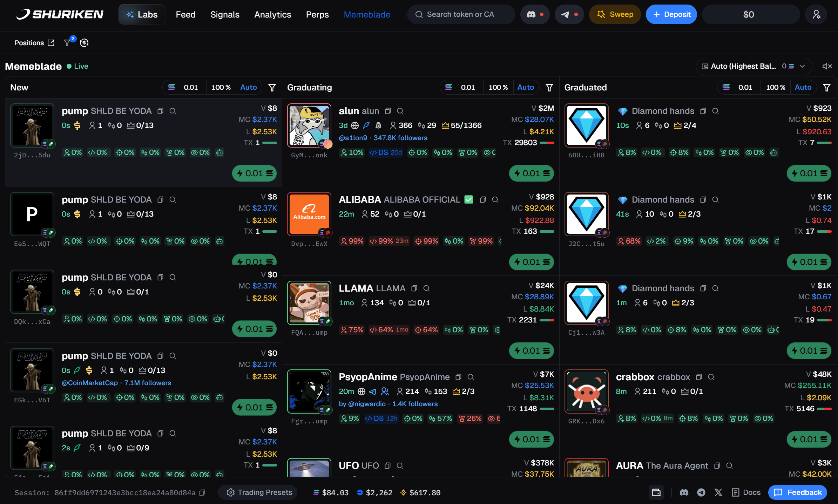Switch to the Signals tab
The height and width of the screenshot is (504, 838).
pyautogui.click(x=225, y=14)
